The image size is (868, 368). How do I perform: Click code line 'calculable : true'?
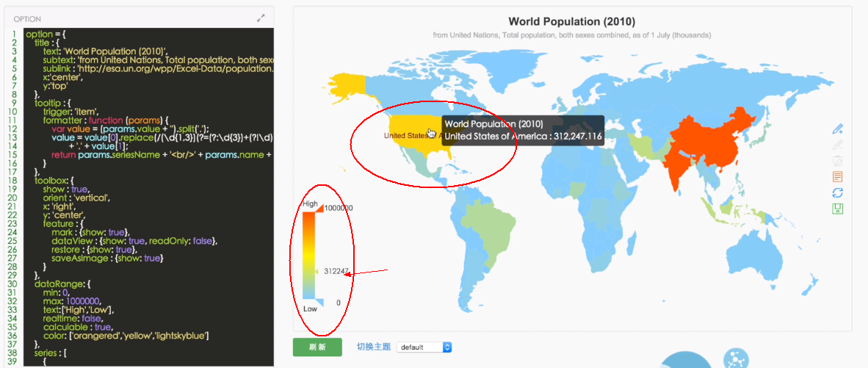(77, 327)
